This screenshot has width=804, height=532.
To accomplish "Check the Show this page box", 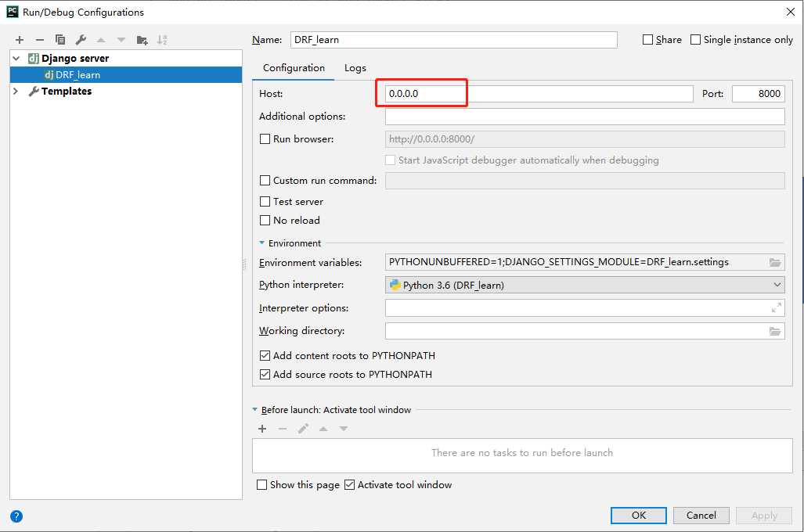I will click(261, 485).
